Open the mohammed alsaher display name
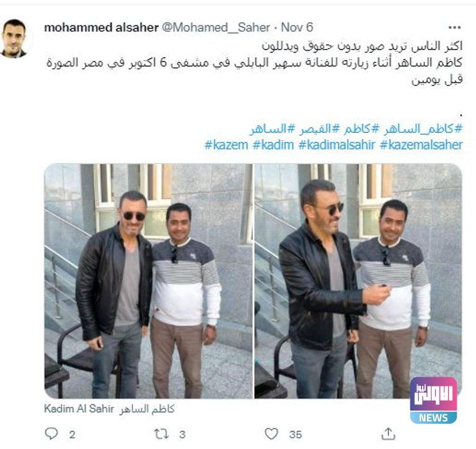 tap(102, 28)
